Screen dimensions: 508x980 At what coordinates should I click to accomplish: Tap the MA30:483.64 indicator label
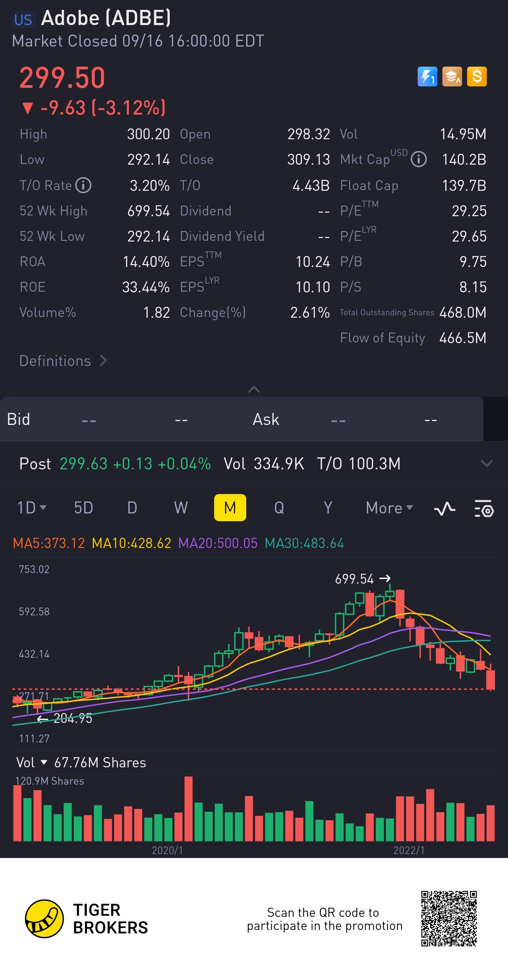coord(304,543)
